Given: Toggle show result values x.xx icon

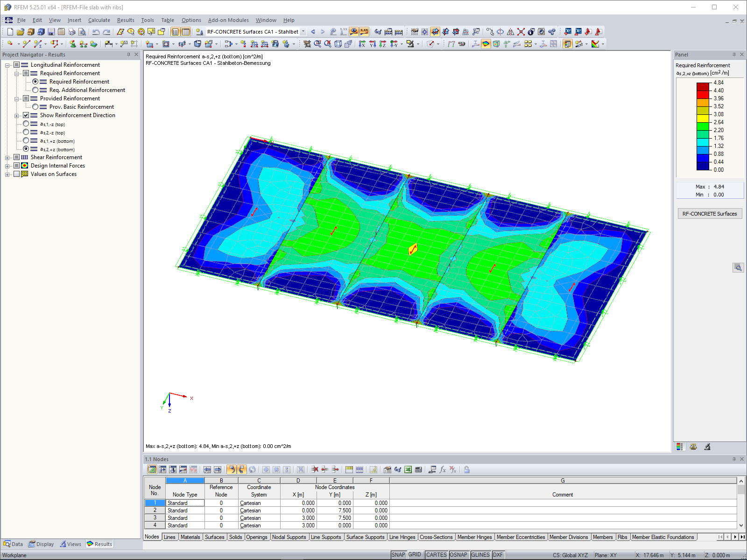Looking at the screenshot, I should (364, 32).
